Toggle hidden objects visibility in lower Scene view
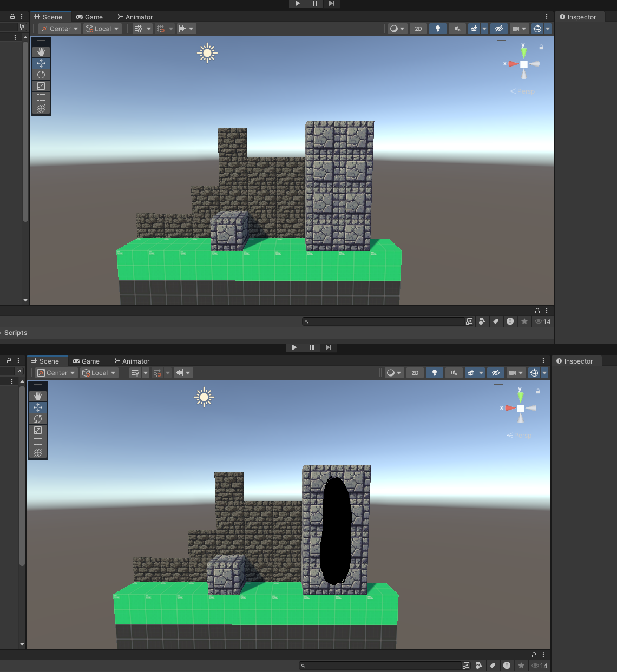The width and height of the screenshot is (617, 672). [496, 373]
